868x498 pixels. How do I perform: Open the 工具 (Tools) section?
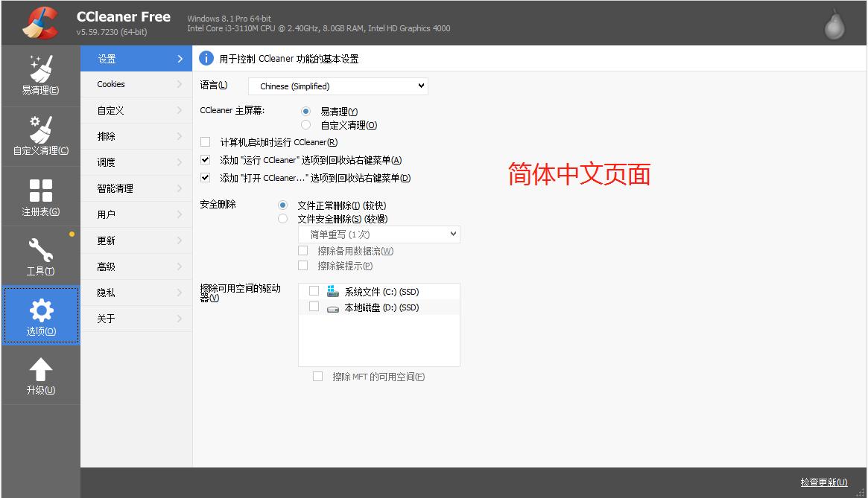[x=41, y=255]
